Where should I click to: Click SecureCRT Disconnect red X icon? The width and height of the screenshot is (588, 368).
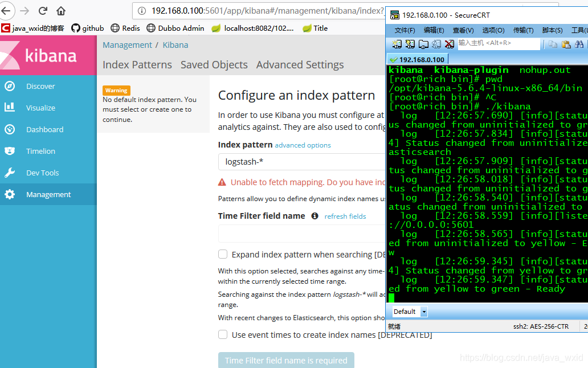[449, 44]
